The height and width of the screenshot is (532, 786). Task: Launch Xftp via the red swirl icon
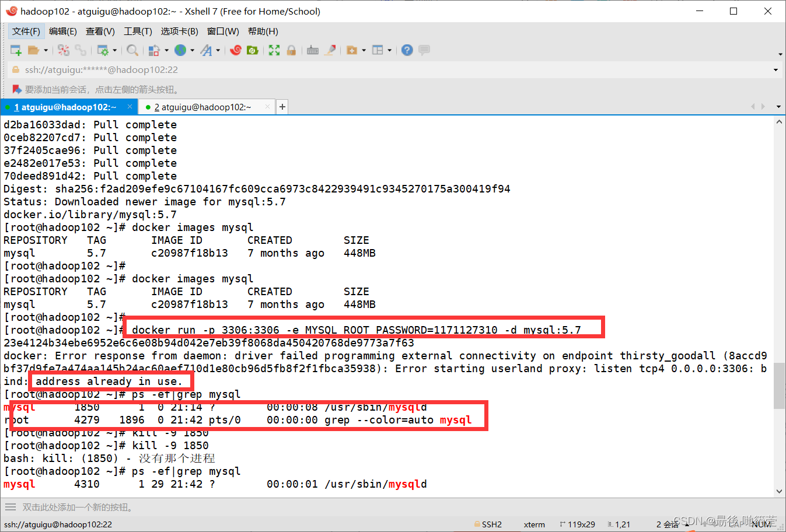click(x=236, y=50)
